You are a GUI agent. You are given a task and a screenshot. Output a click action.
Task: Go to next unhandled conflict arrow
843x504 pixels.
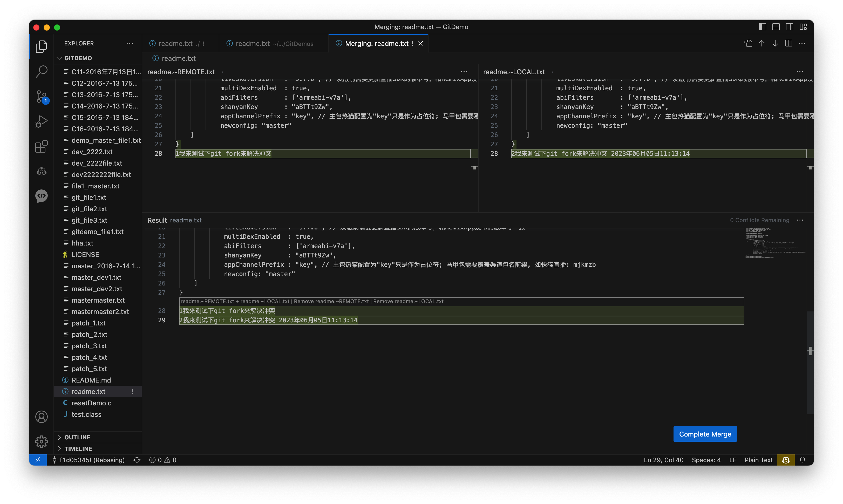pos(775,44)
